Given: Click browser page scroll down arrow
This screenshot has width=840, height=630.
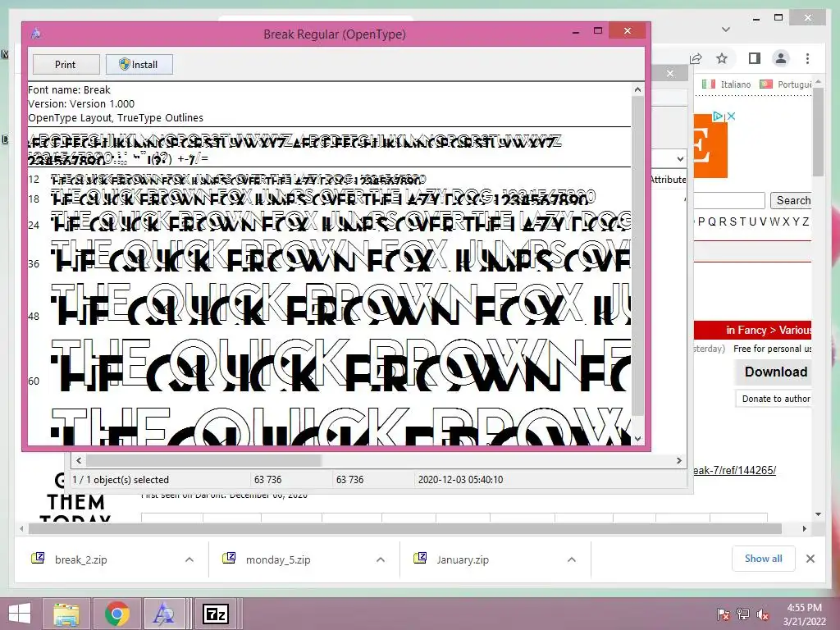Looking at the screenshot, I should [818, 514].
